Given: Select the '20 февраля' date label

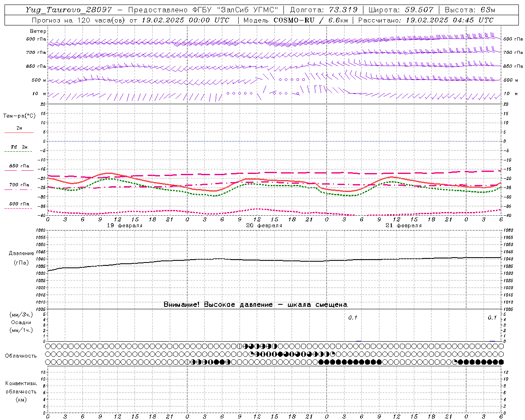Looking at the screenshot, I should click(x=264, y=226).
